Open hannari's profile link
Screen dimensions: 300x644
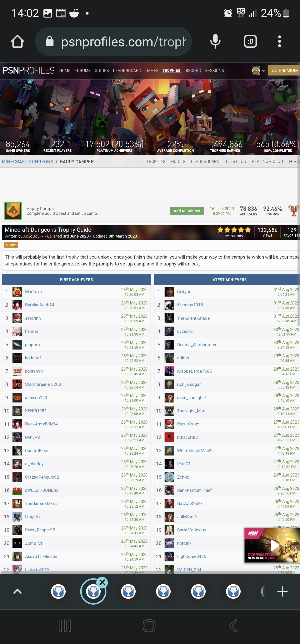[x=32, y=331]
